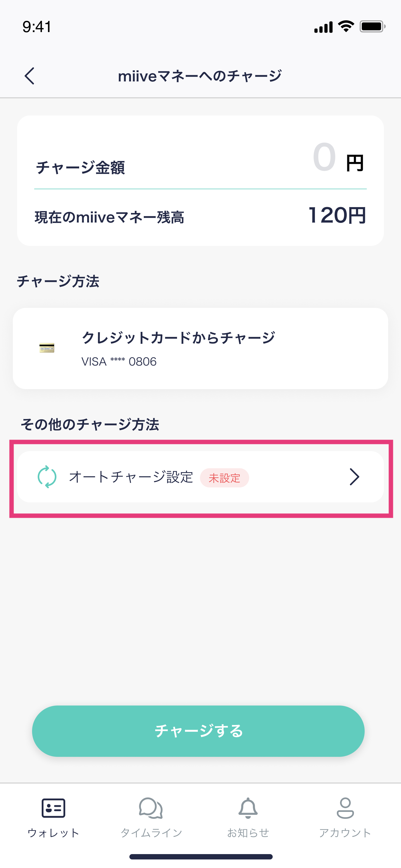401x868 pixels.
Task: Select クレジットカードからチャージ method
Action: coord(179,338)
